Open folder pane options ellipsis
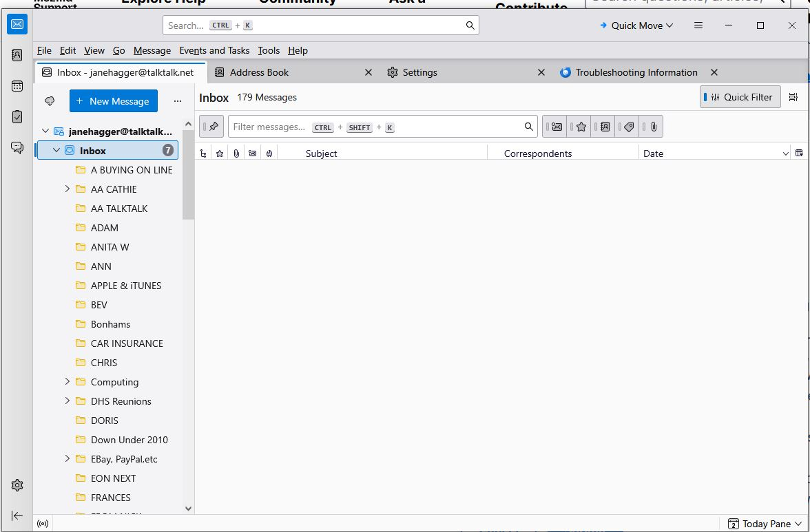Image resolution: width=810 pixels, height=532 pixels. [178, 101]
